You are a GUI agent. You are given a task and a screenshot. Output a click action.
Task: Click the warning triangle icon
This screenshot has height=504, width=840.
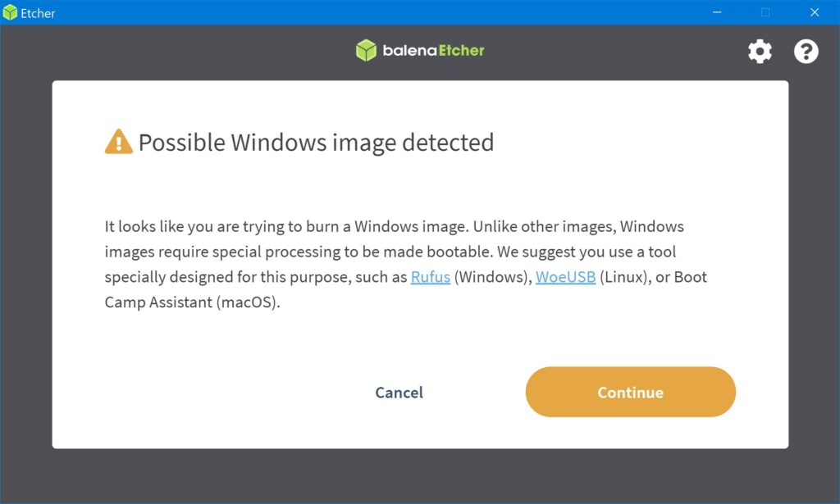(x=118, y=141)
